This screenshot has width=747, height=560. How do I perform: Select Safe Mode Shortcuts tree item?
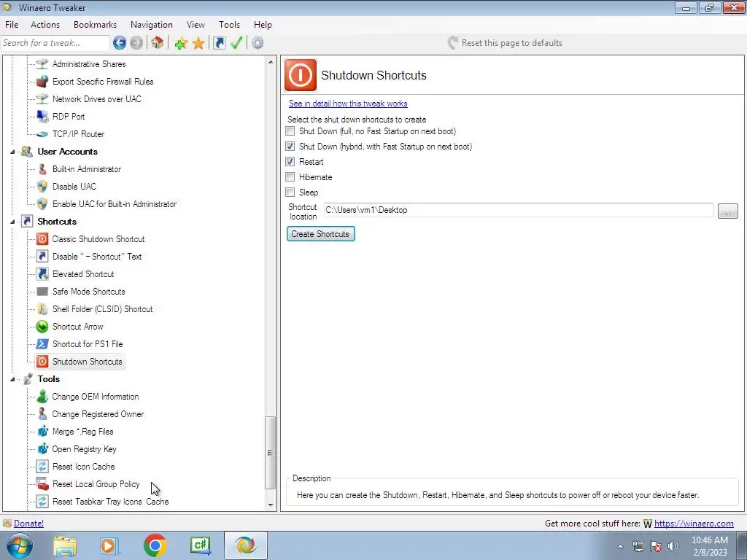click(x=88, y=292)
